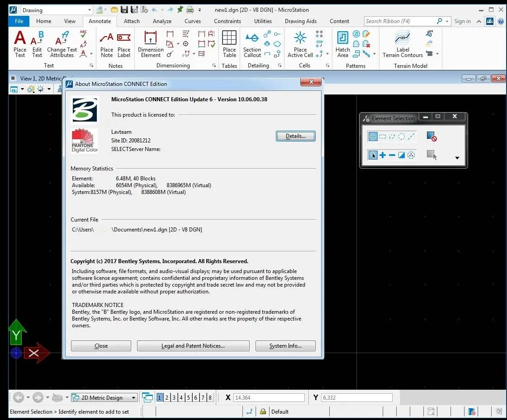Click the Open folder icon in quick access toolbar

[x=114, y=9]
